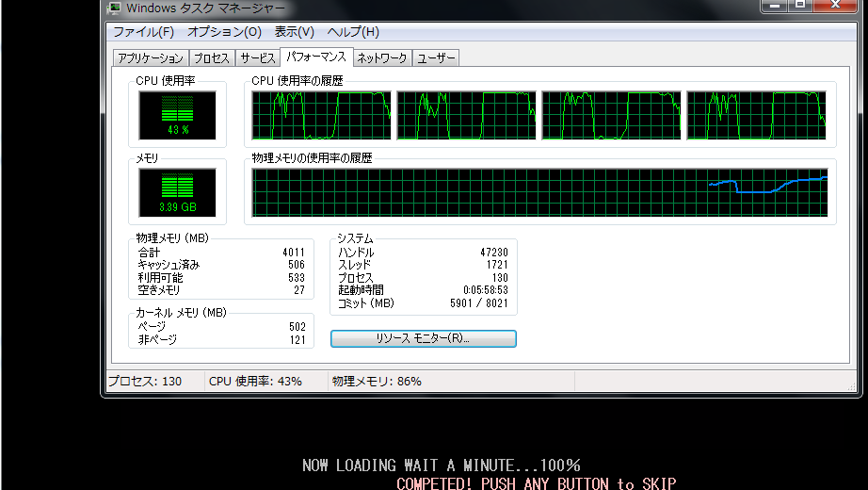Switch to the ユーザー tab

tap(436, 58)
